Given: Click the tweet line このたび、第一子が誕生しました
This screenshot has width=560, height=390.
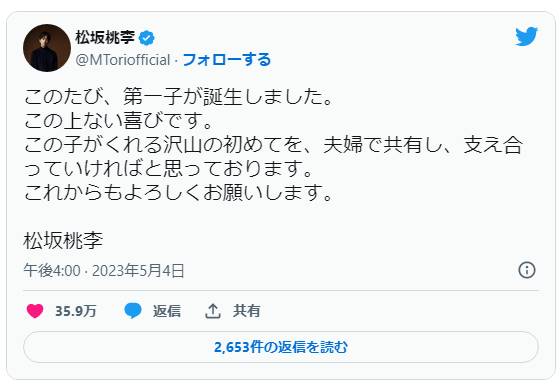Looking at the screenshot, I should click(179, 97).
